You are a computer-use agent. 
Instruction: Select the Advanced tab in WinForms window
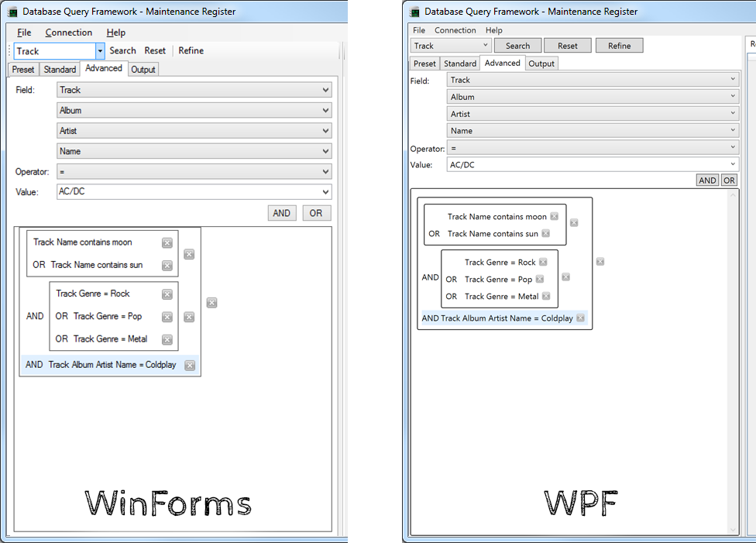coord(104,68)
